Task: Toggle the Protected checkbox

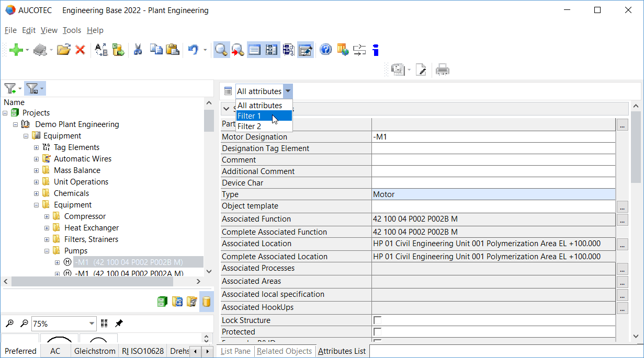Action: (x=377, y=332)
